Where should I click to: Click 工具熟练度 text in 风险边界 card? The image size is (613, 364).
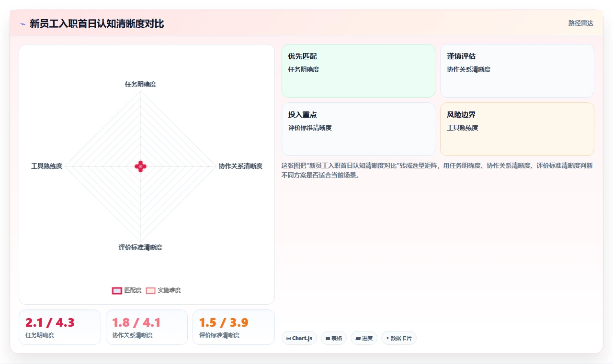463,128
